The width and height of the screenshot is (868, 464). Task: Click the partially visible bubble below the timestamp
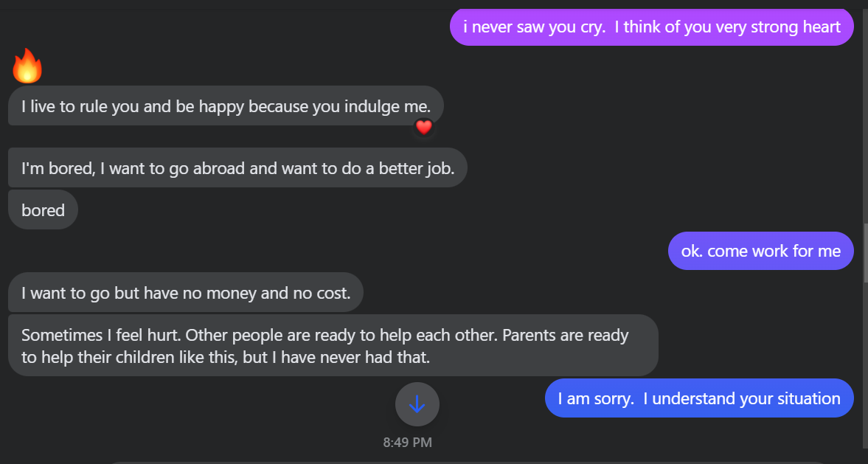[x=442, y=462]
